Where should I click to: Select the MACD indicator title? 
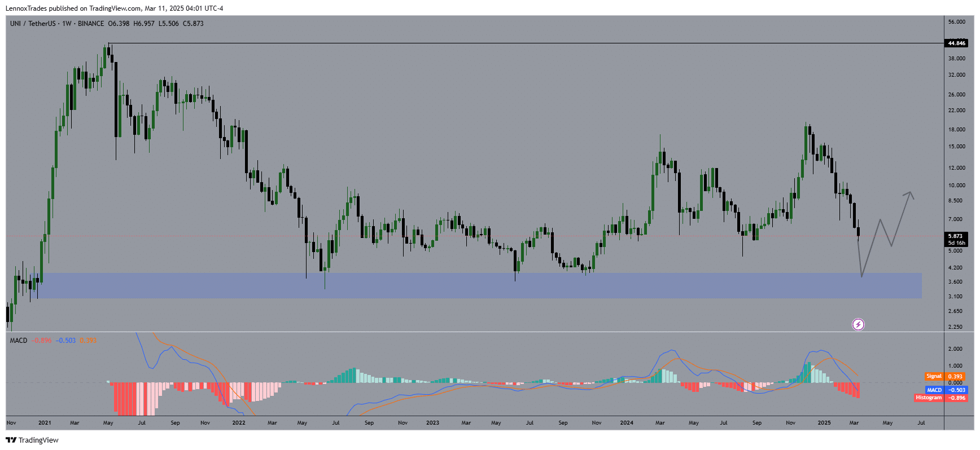coord(19,341)
